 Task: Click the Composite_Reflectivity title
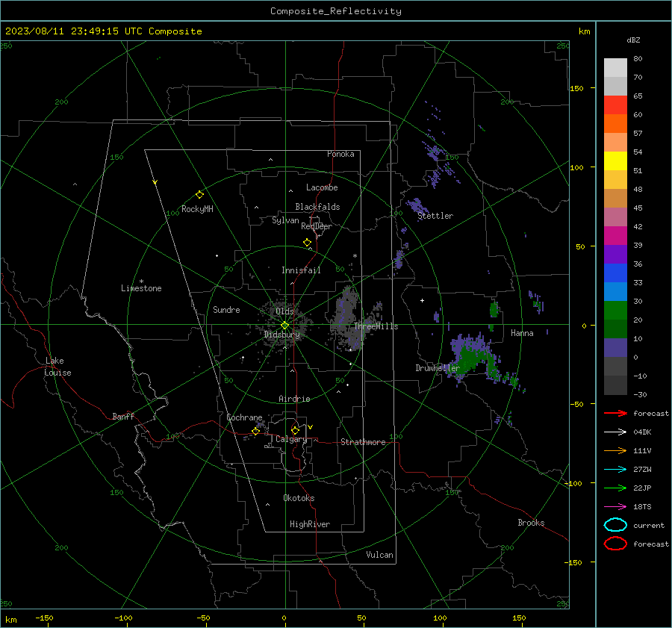click(335, 11)
